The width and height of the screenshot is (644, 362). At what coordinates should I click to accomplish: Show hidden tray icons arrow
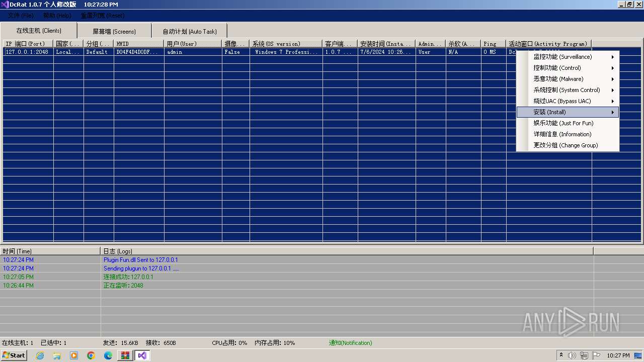click(561, 355)
